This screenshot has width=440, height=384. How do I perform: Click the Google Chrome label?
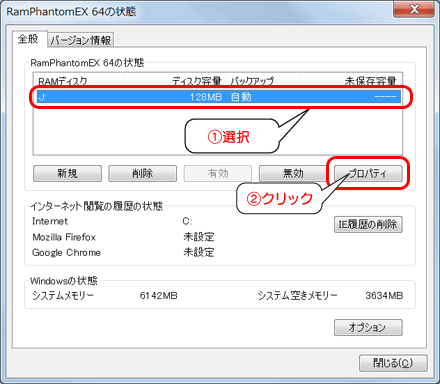point(66,253)
